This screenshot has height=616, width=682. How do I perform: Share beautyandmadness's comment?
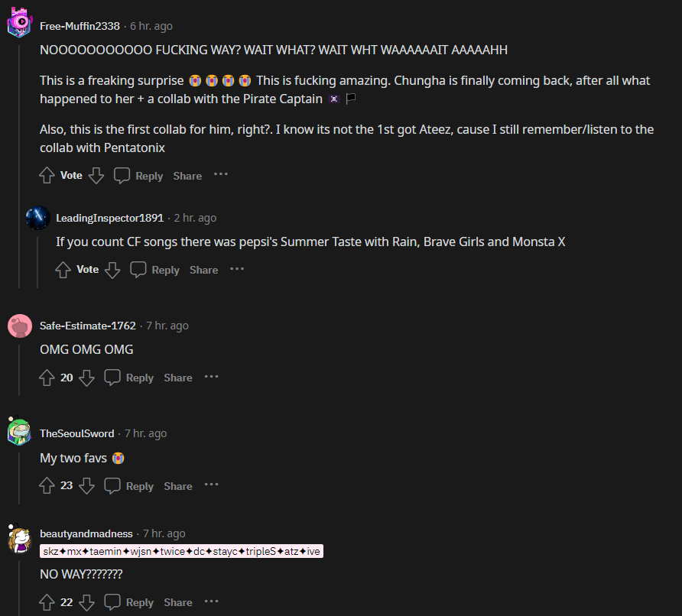(177, 602)
